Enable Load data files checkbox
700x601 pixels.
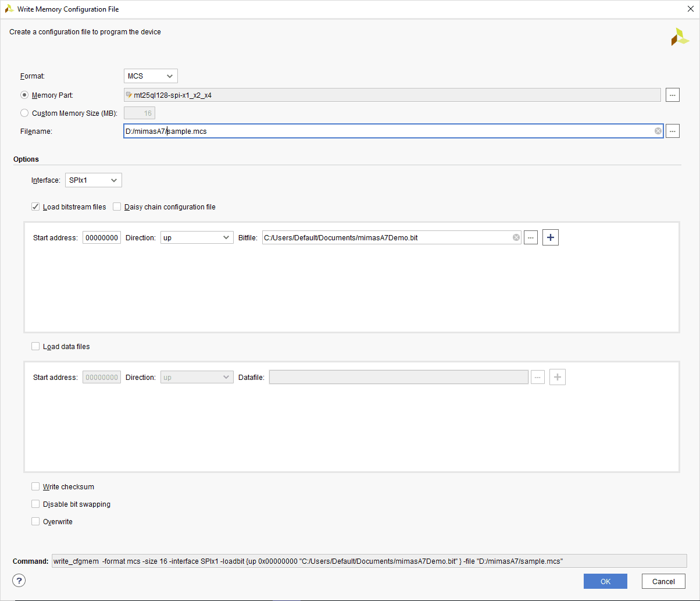35,347
